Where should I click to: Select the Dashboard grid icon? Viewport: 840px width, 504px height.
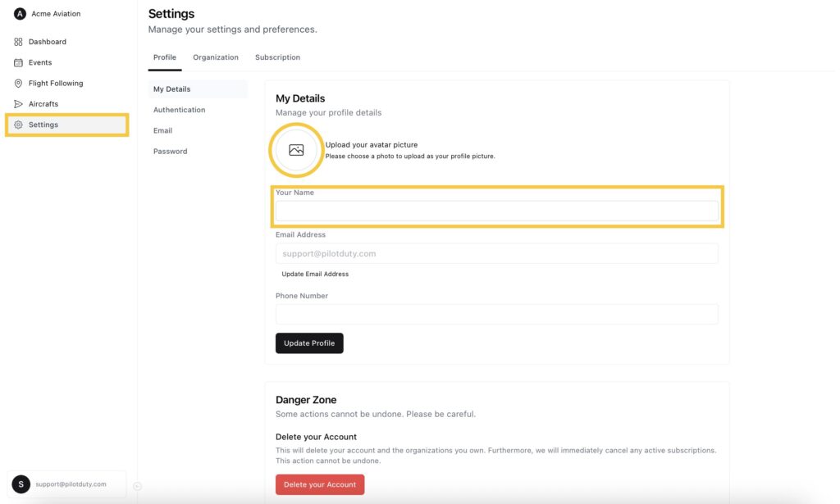point(18,41)
